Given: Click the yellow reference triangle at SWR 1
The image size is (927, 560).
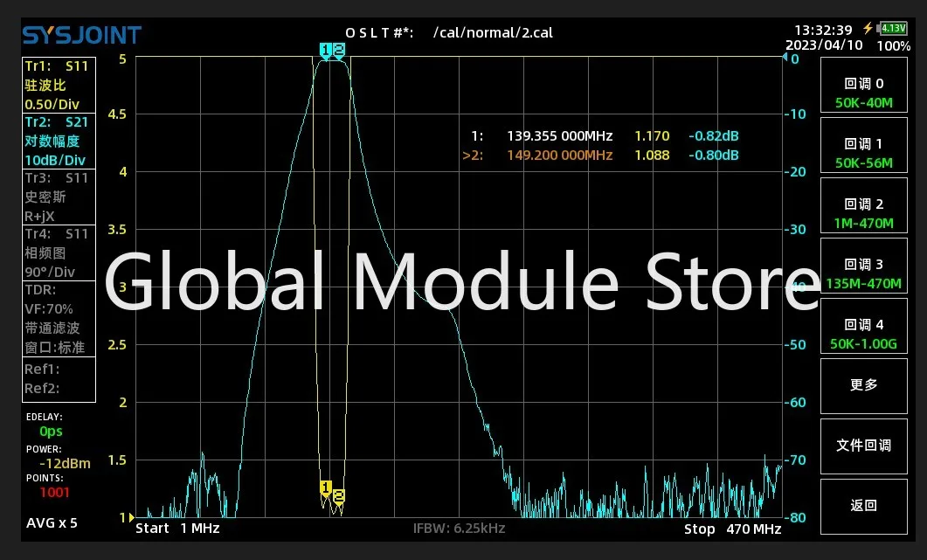Looking at the screenshot, I should click(131, 517).
